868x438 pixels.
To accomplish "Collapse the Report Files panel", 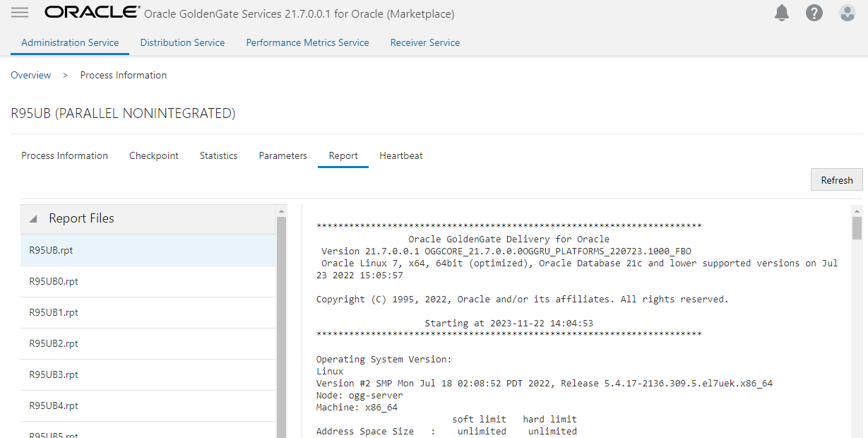I will [x=33, y=219].
